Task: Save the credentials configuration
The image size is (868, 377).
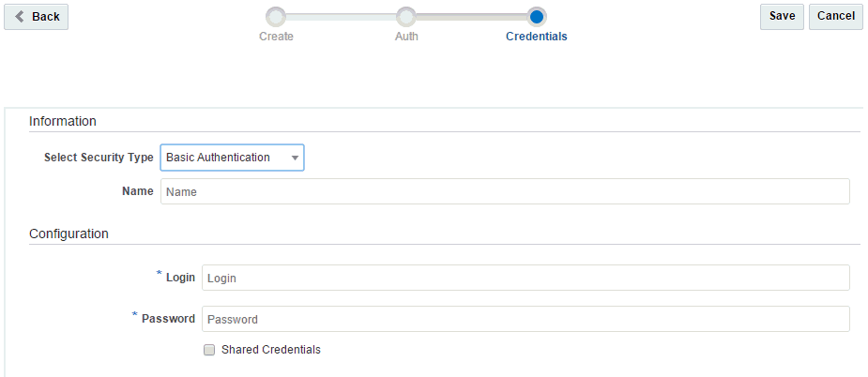Action: click(783, 17)
